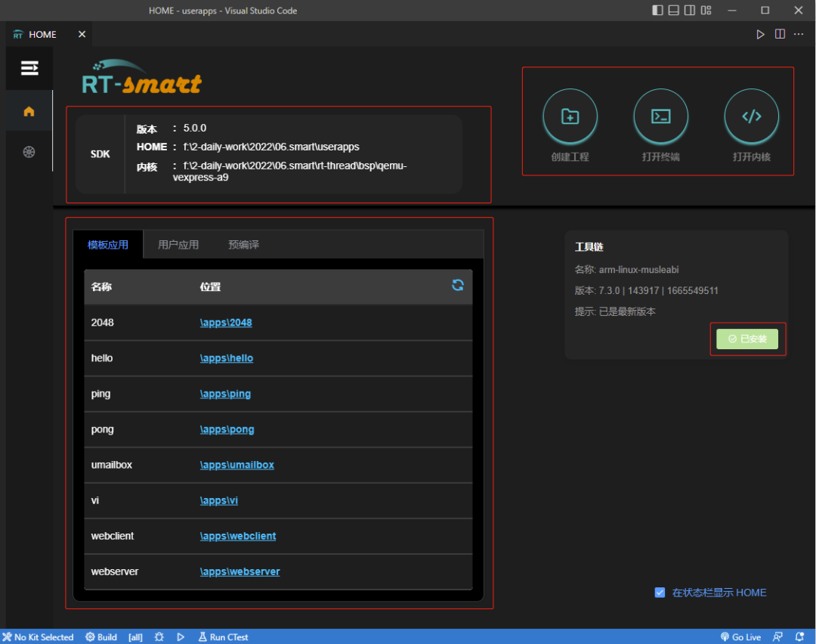Open the home page via the orange house icon

tap(29, 111)
